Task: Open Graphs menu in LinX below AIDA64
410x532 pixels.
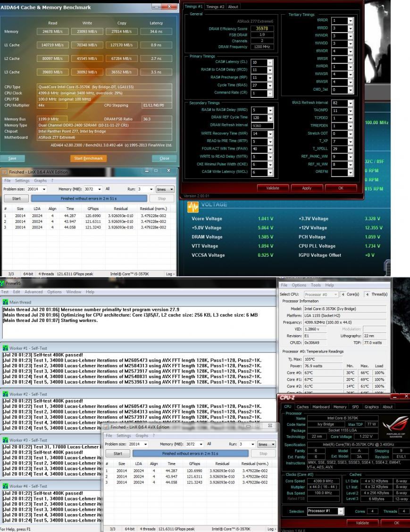Action: (41, 180)
